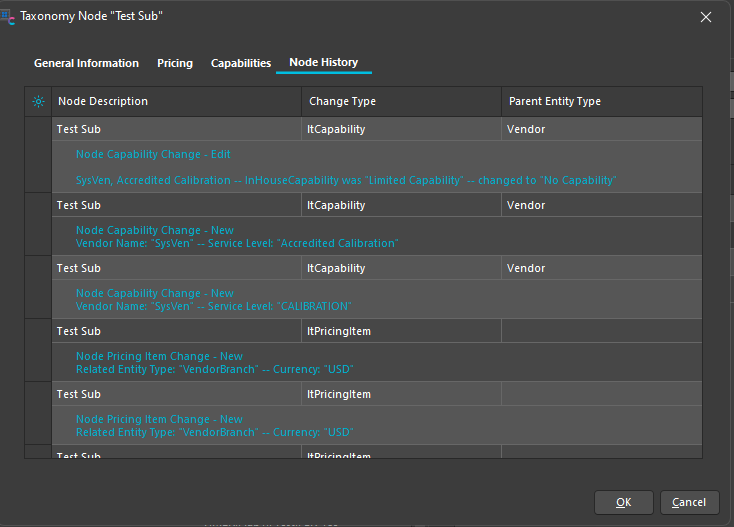Open the Pricing tab

coord(175,63)
